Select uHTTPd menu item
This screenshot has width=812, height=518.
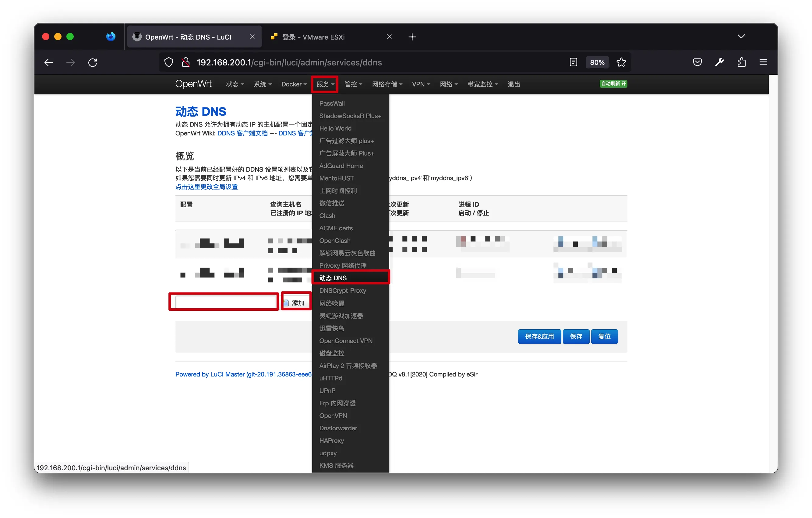pyautogui.click(x=350, y=378)
